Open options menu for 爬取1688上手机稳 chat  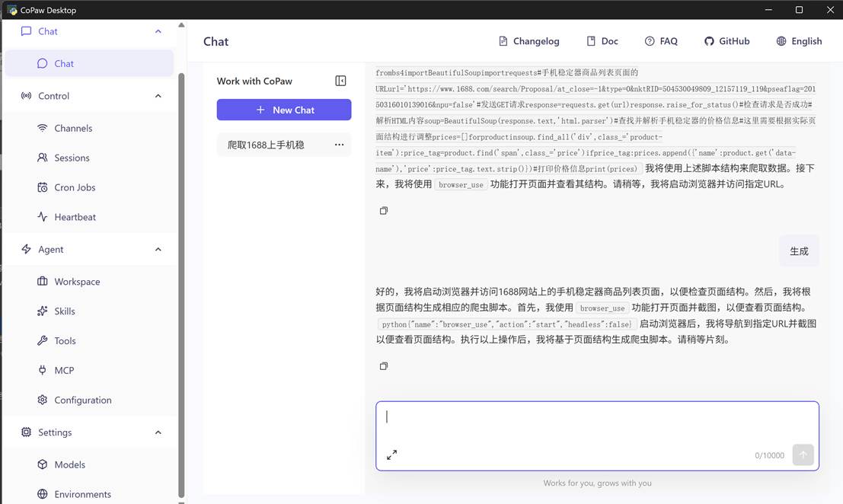coord(339,145)
